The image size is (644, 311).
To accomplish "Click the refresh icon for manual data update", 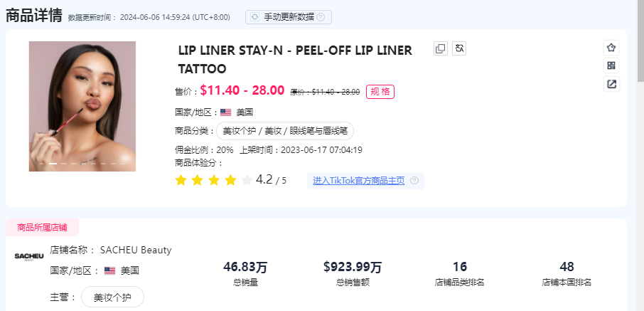I will (x=254, y=17).
